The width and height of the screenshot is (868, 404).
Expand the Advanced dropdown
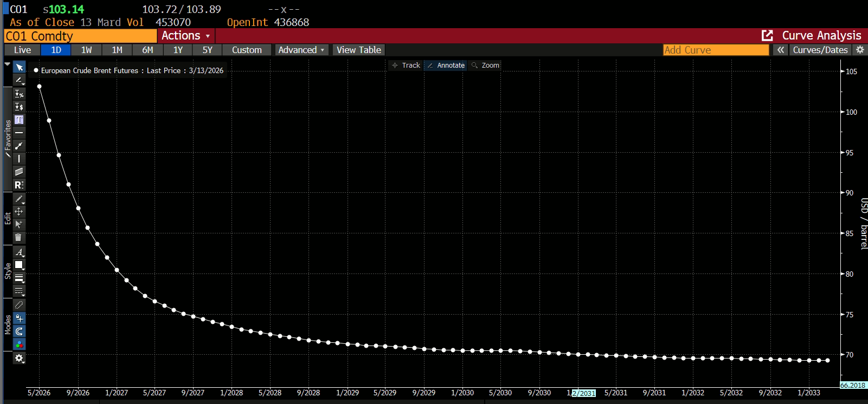click(x=301, y=50)
